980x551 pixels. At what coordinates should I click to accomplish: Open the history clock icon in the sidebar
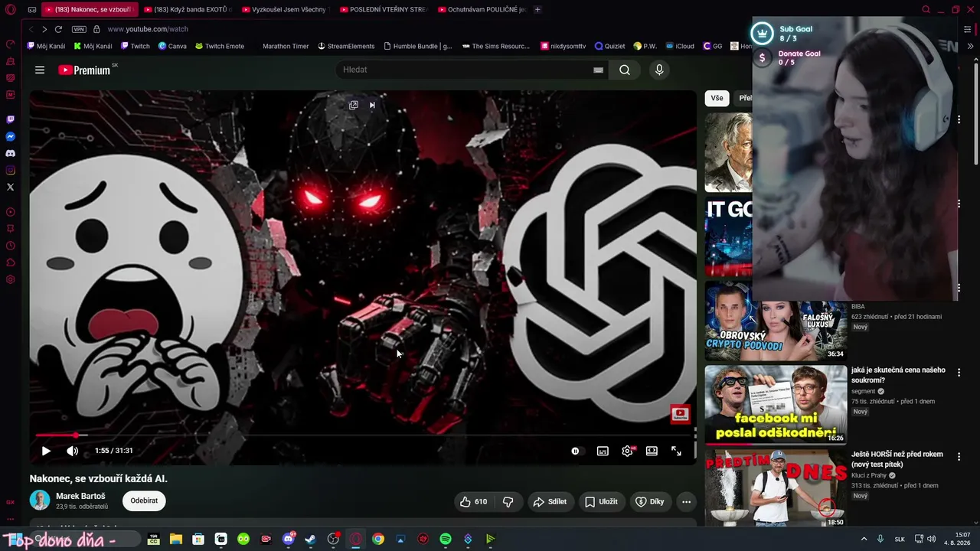11,246
